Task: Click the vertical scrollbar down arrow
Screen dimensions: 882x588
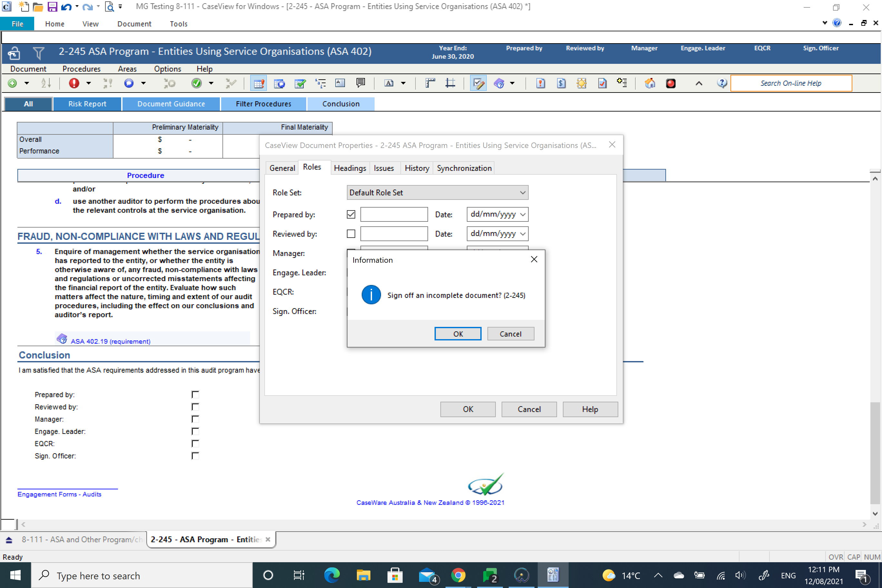Action: [x=875, y=514]
